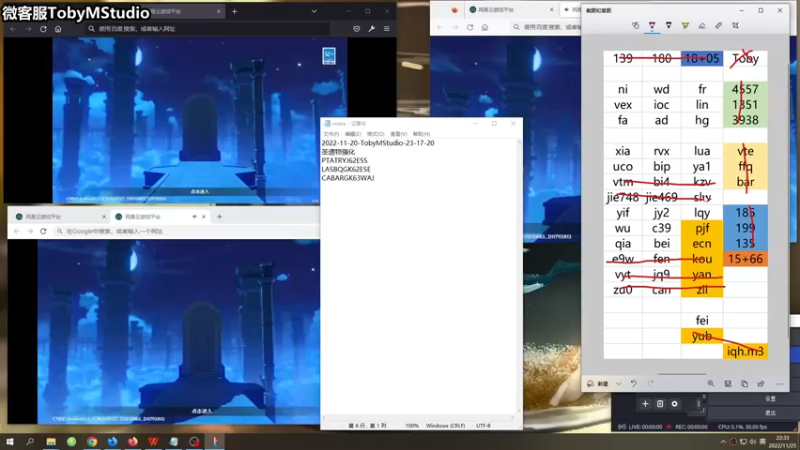The width and height of the screenshot is (800, 450).
Task: Select the eraser tool in Snip & Sketch
Action: pyautogui.click(x=702, y=25)
